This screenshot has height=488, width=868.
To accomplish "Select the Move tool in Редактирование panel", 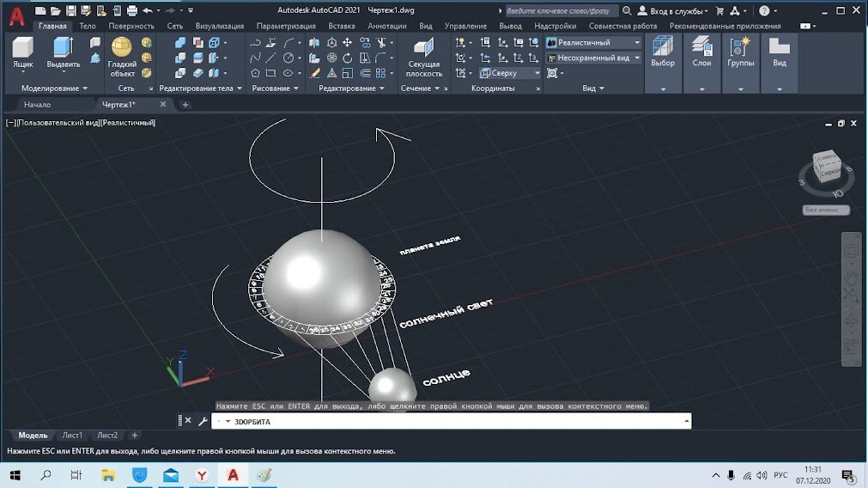I will click(347, 43).
